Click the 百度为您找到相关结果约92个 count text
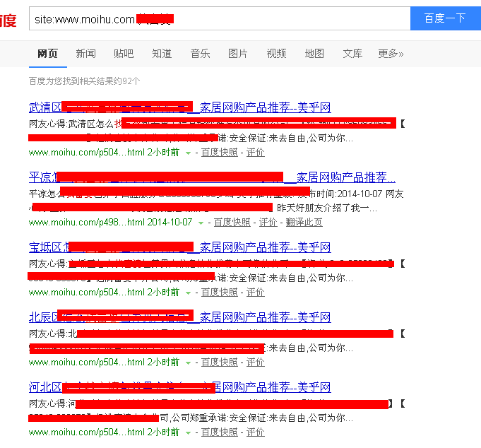Screen dimensions: 481x448 84,81
